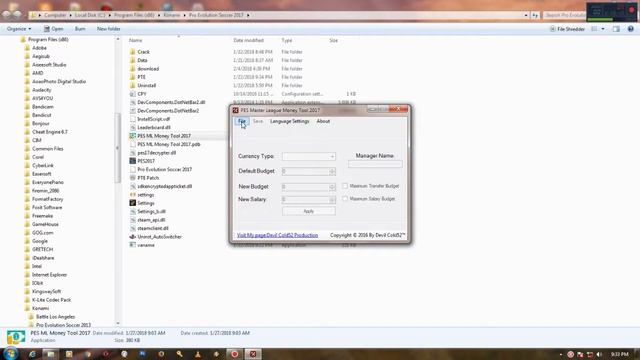Viewport: 640px width, 360px height.
Task: Select the Uninst_AutoSwitcher file icon
Action: pos(133,237)
